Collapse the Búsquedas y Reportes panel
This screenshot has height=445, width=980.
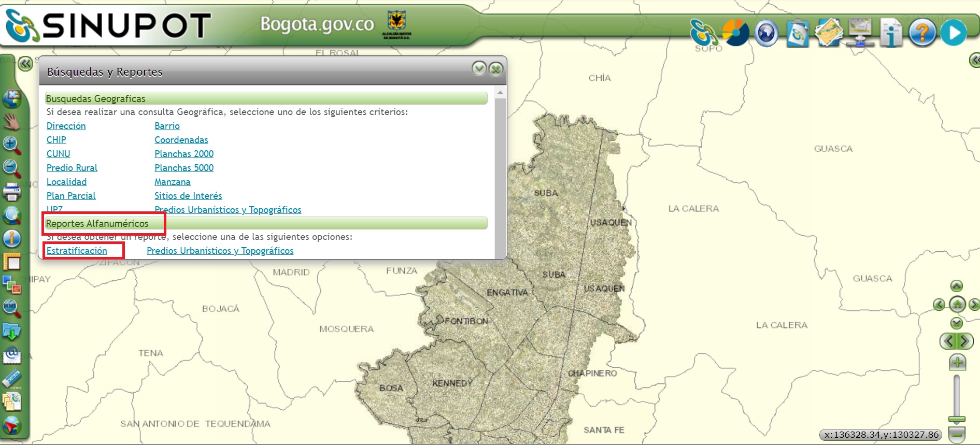click(479, 68)
